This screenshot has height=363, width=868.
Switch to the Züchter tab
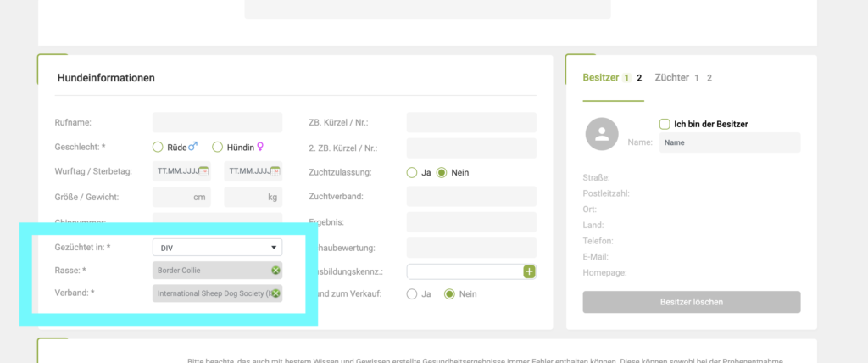pyautogui.click(x=671, y=78)
